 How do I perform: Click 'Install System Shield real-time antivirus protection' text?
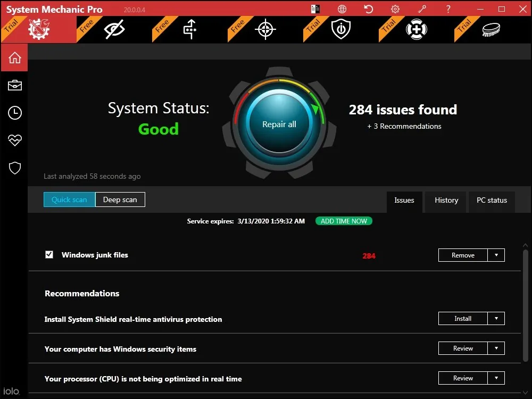[133, 319]
